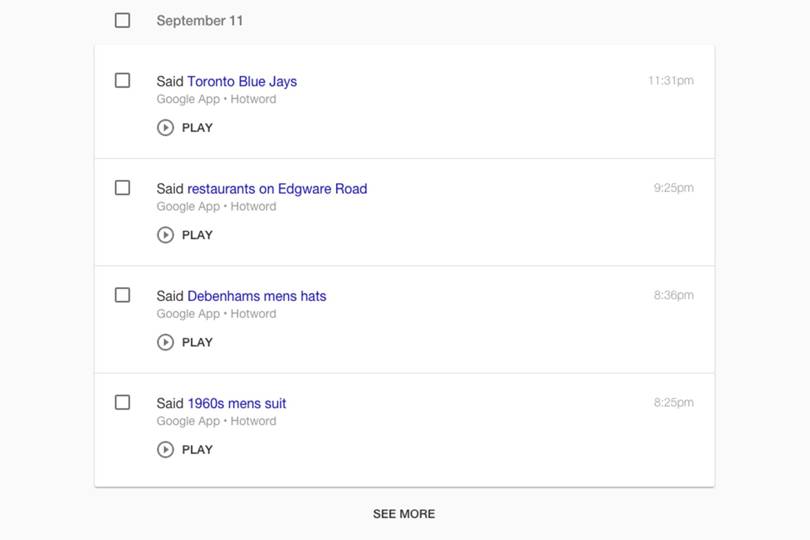Play the Toronto Blue Jays voice recording
Screen dimensions: 810x540
point(185,128)
